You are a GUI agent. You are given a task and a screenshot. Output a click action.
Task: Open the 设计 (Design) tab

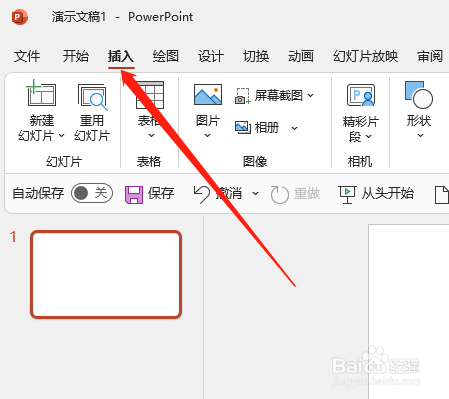click(211, 56)
